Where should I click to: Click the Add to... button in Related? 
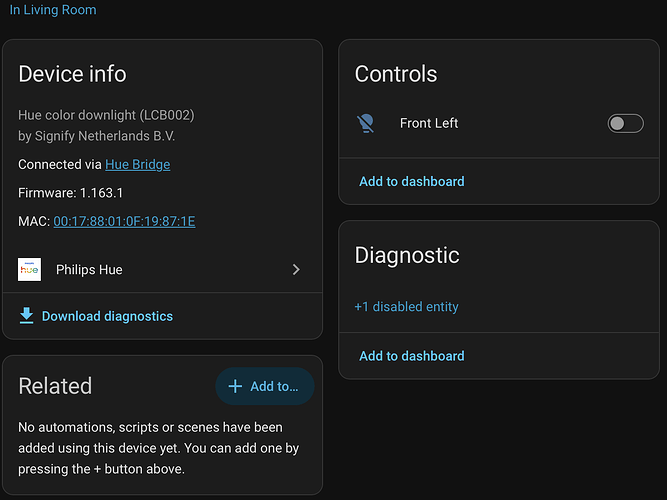tap(265, 386)
